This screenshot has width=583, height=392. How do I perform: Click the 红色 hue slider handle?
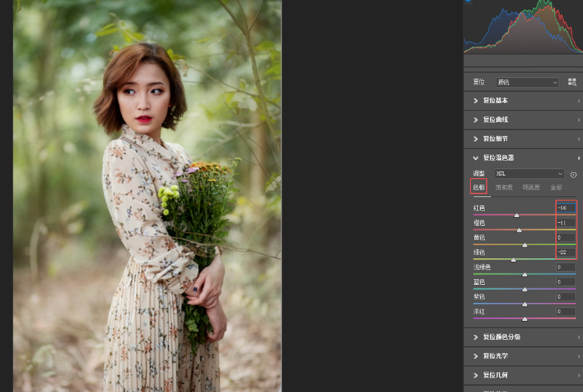(x=516, y=216)
